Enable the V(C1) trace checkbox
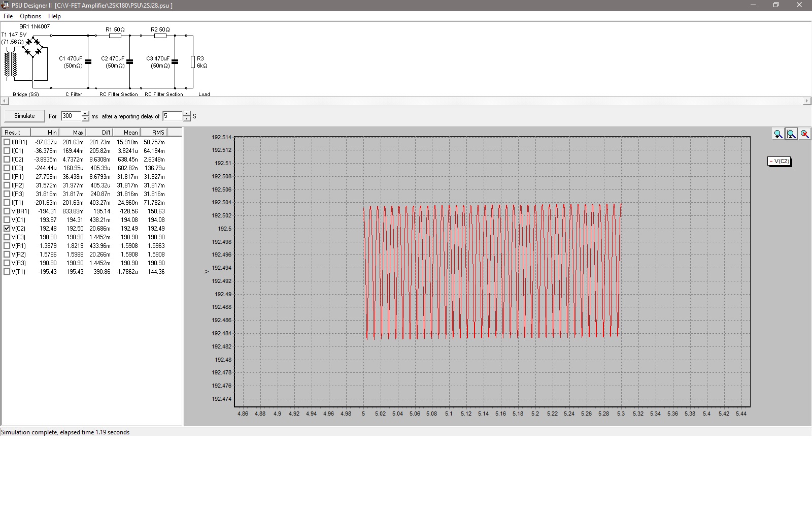Viewport: 812px width, 508px height. [7, 220]
